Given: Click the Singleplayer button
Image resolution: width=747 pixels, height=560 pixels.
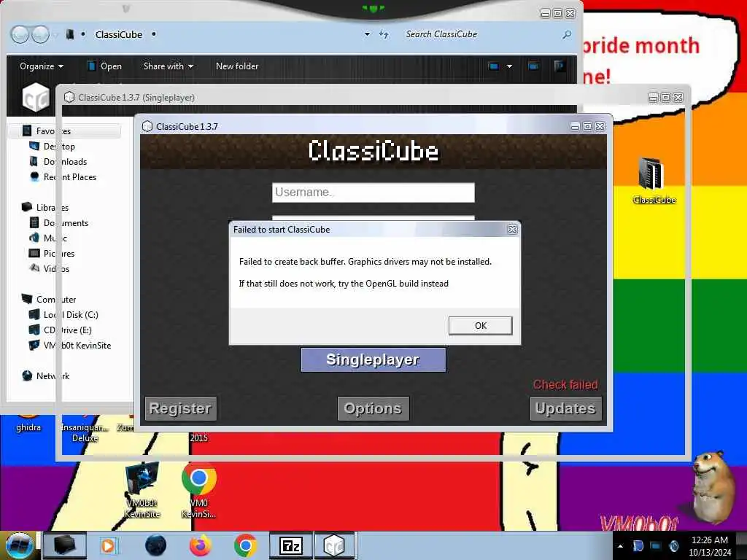Looking at the screenshot, I should 373,359.
